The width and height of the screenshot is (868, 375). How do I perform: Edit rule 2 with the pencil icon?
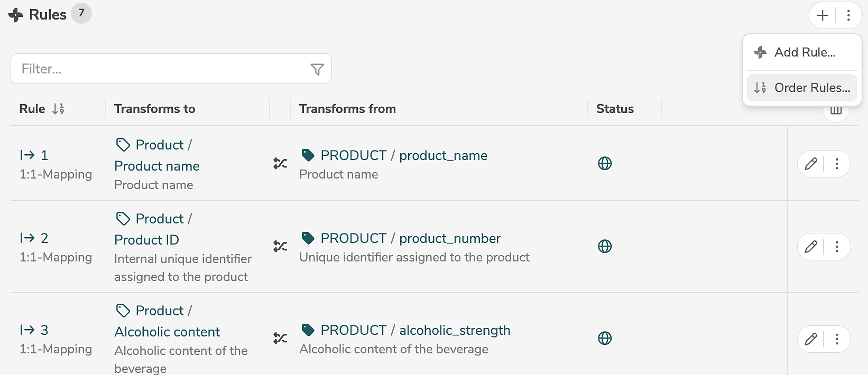pyautogui.click(x=811, y=247)
